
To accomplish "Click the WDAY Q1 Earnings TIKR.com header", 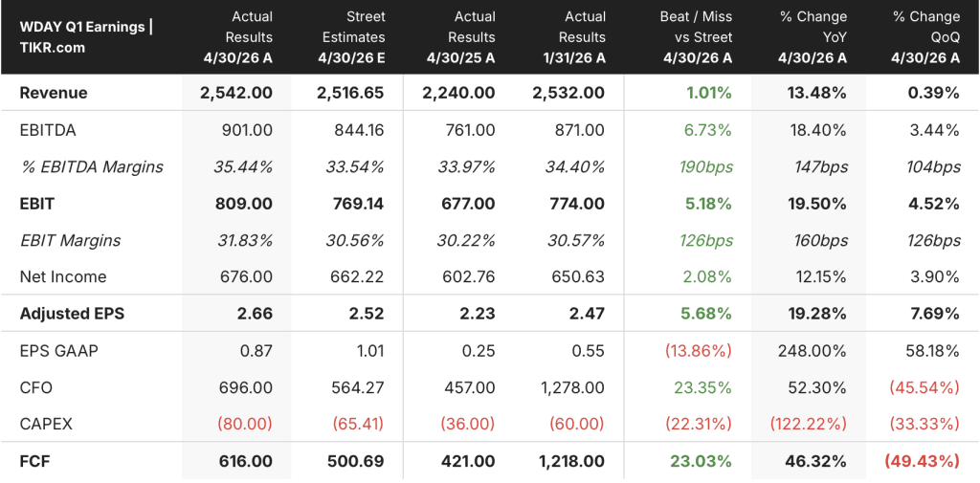I will 86,37.
